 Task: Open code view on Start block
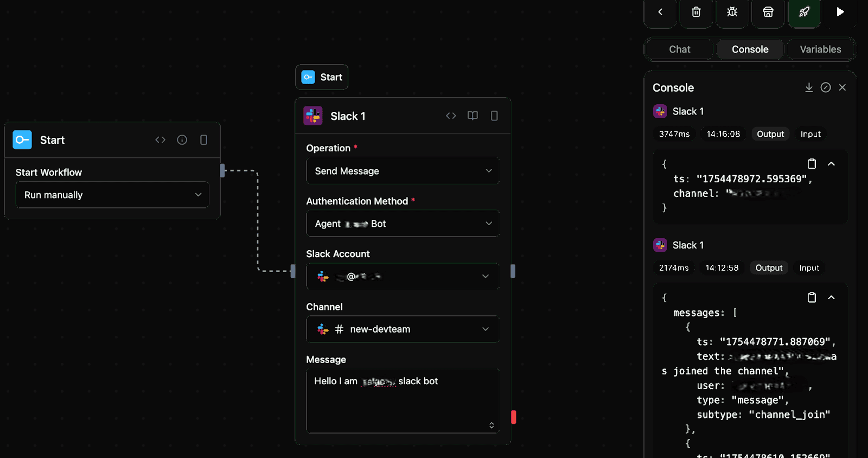click(x=160, y=140)
